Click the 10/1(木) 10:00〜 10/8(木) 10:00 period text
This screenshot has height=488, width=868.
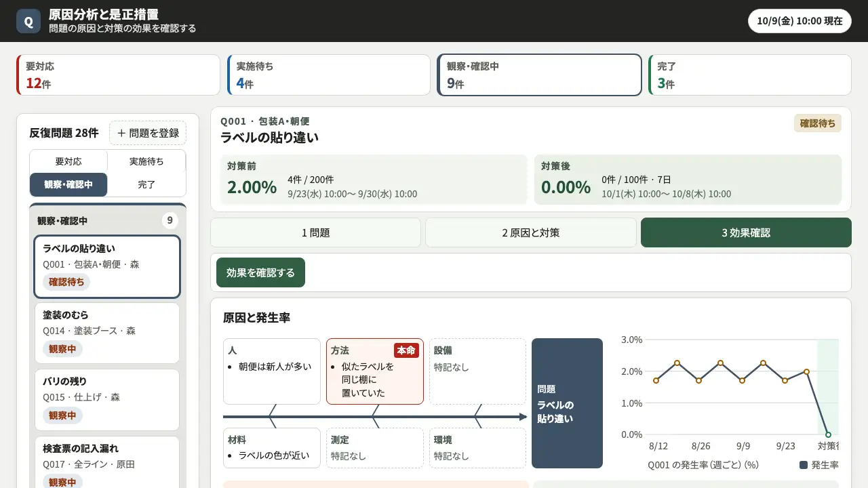pyautogui.click(x=666, y=194)
